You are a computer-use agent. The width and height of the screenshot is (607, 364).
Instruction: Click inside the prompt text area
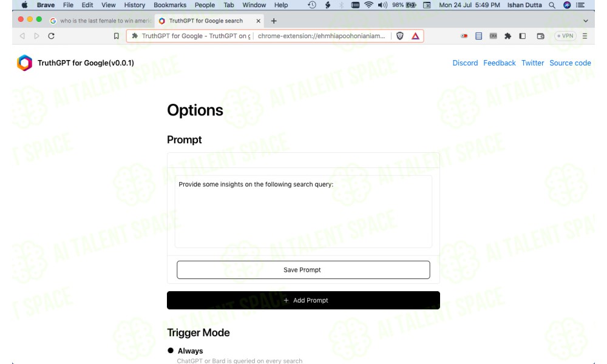point(303,212)
